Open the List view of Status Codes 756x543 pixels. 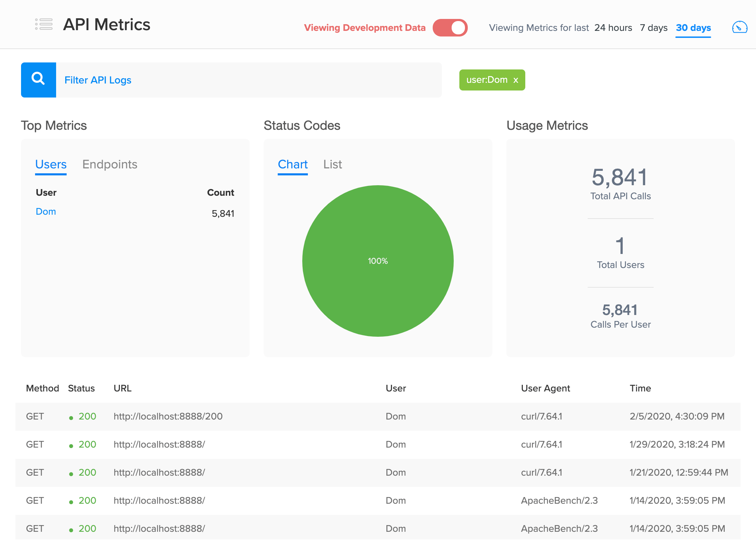pyautogui.click(x=332, y=164)
